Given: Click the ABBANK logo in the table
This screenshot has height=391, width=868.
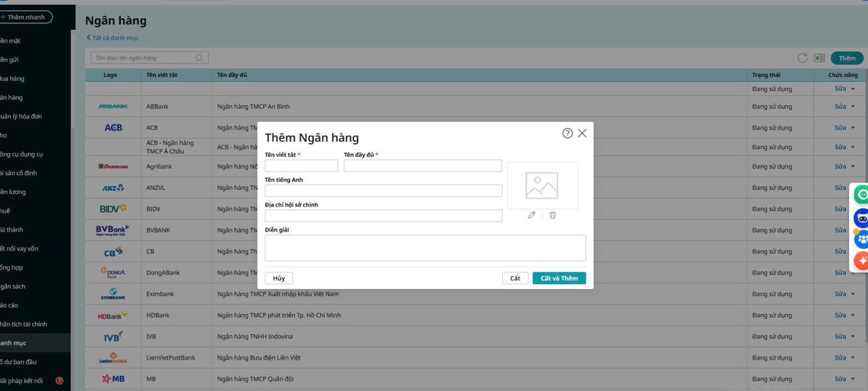Looking at the screenshot, I should click(x=113, y=106).
